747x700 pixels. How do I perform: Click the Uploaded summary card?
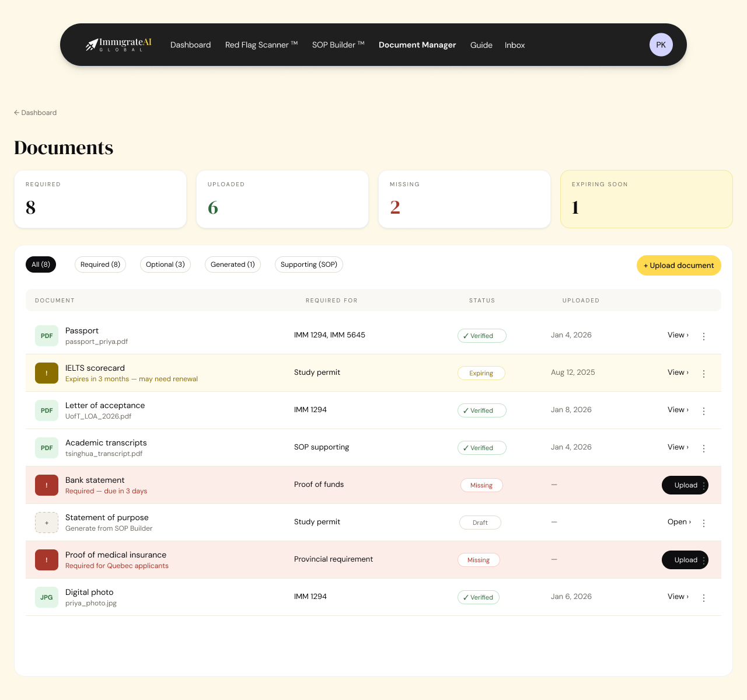[282, 199]
